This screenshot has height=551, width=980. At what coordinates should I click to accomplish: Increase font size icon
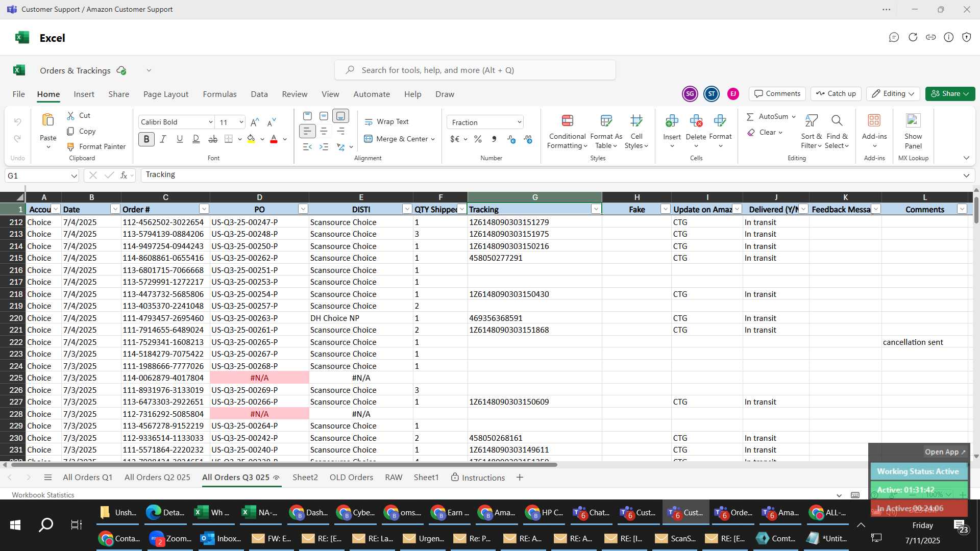click(255, 122)
